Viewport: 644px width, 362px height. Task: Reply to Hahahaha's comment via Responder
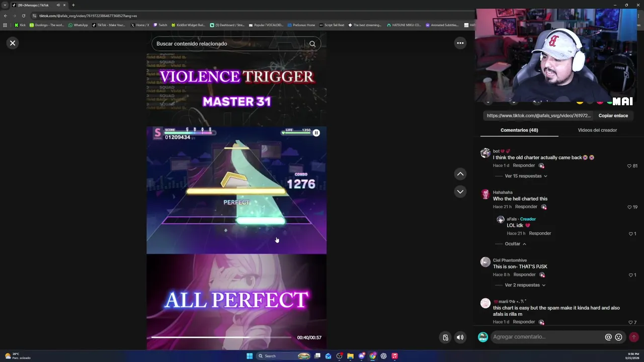(x=526, y=207)
